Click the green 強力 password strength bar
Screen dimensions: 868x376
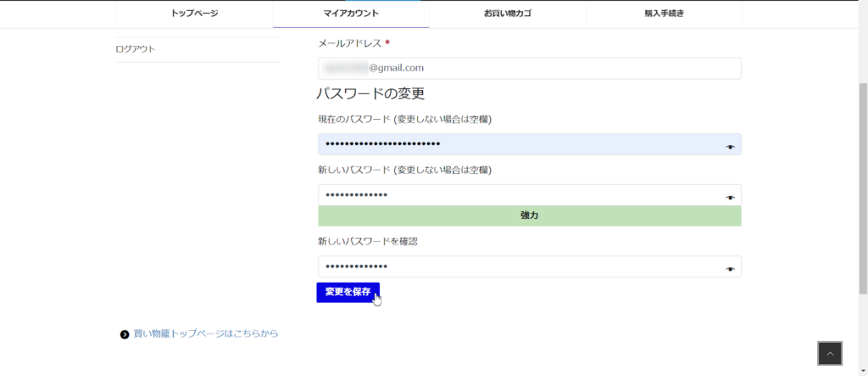pos(529,216)
